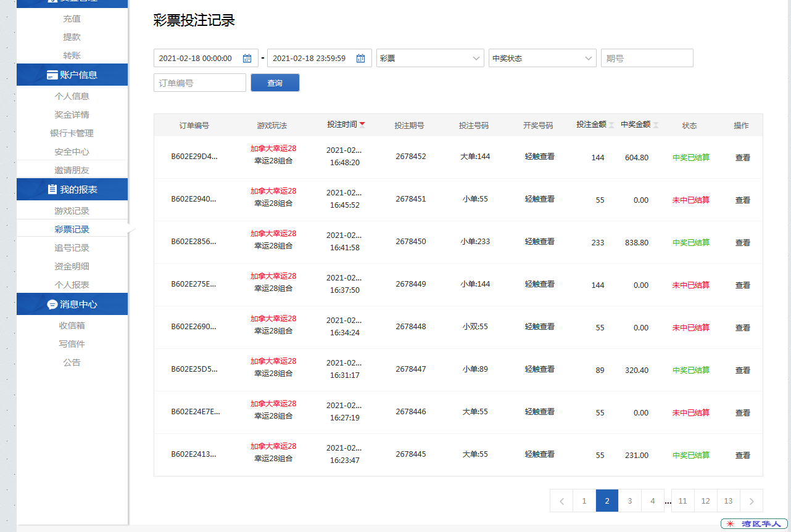791x532 pixels.
Task: Select 彩票记录 in sidebar
Action: [x=72, y=229]
